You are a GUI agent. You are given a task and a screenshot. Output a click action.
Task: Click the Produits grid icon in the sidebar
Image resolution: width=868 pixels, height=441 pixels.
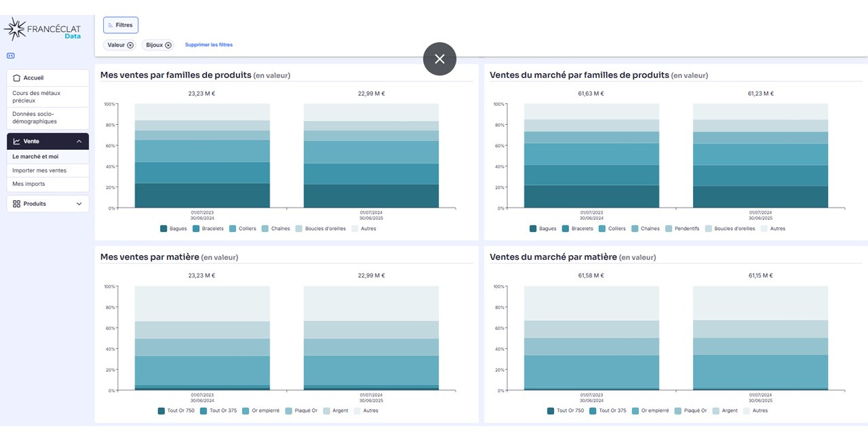point(17,204)
